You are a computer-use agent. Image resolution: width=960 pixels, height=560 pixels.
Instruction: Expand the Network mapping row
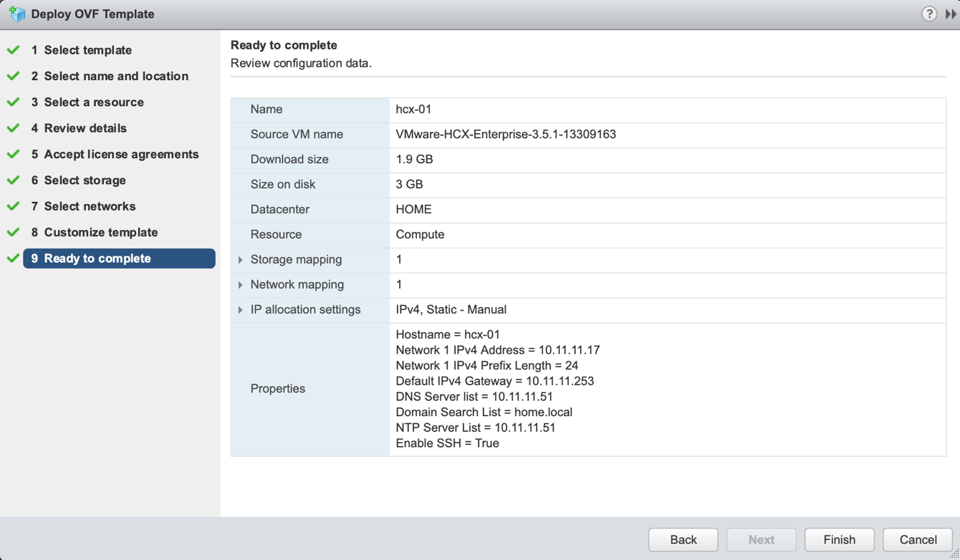coord(241,285)
